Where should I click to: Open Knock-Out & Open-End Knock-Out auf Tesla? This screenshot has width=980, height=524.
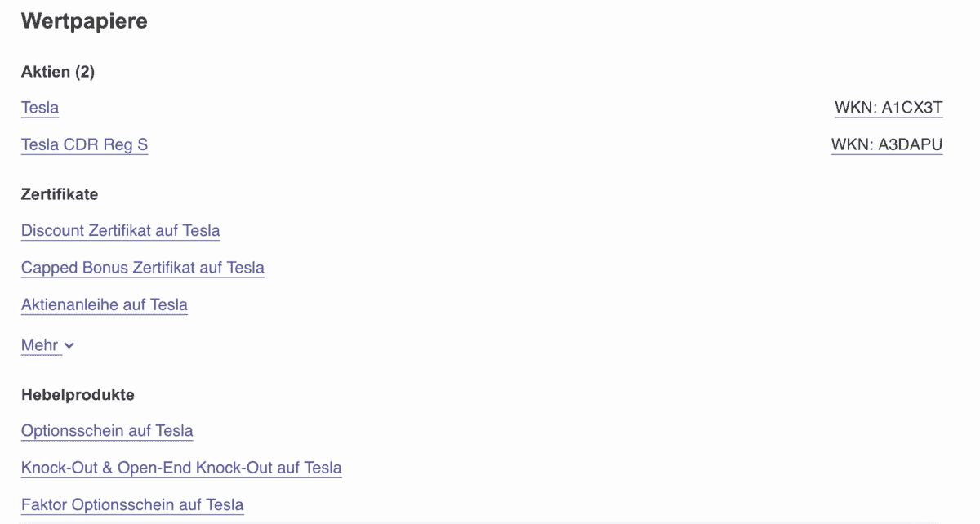[x=181, y=468]
